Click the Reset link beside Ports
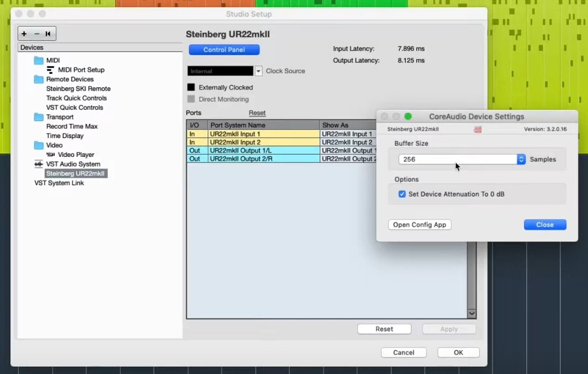The image size is (588, 374). tap(257, 113)
